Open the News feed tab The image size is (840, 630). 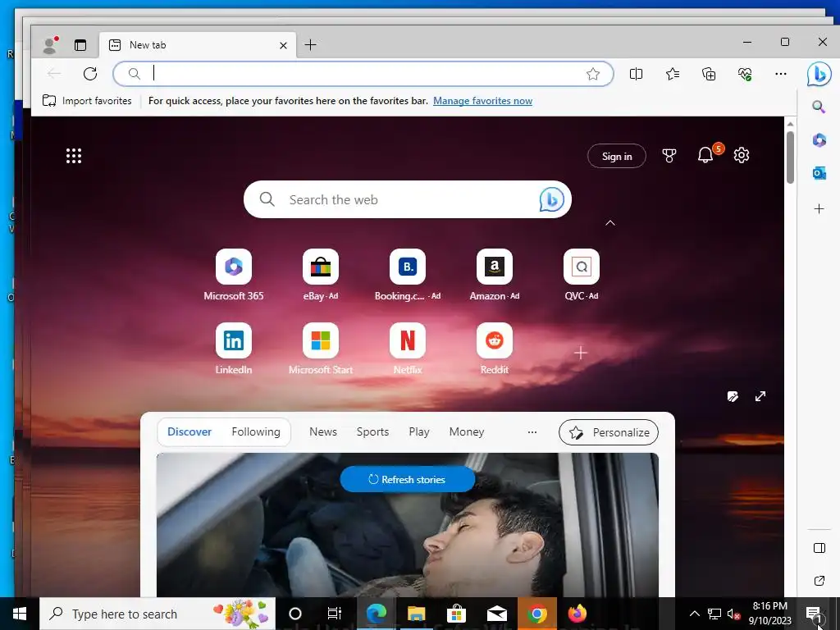click(x=323, y=431)
